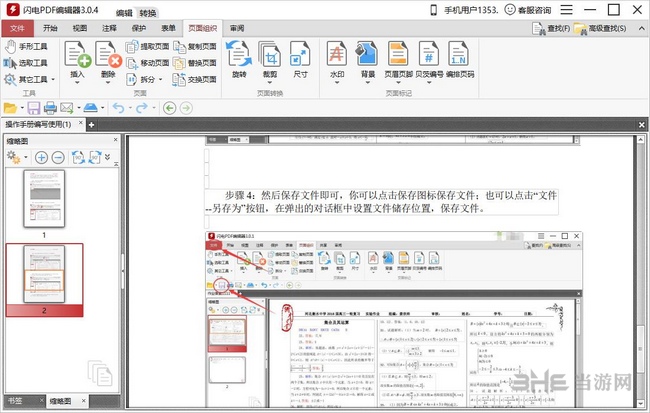Rotate thumbnail page clockwise 90°
Viewport: 650px width, 413px height.
pos(95,158)
